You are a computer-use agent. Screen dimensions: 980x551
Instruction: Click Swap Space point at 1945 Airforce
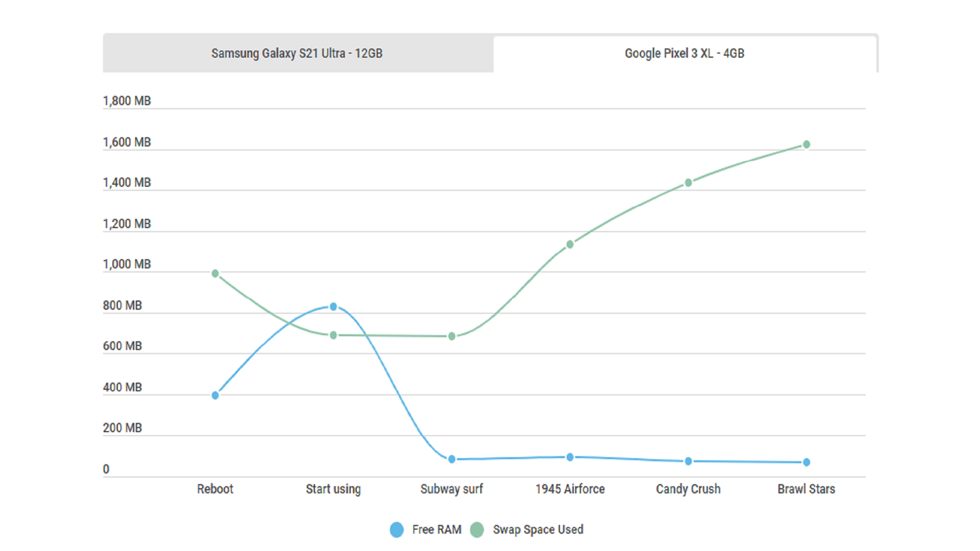pyautogui.click(x=570, y=244)
